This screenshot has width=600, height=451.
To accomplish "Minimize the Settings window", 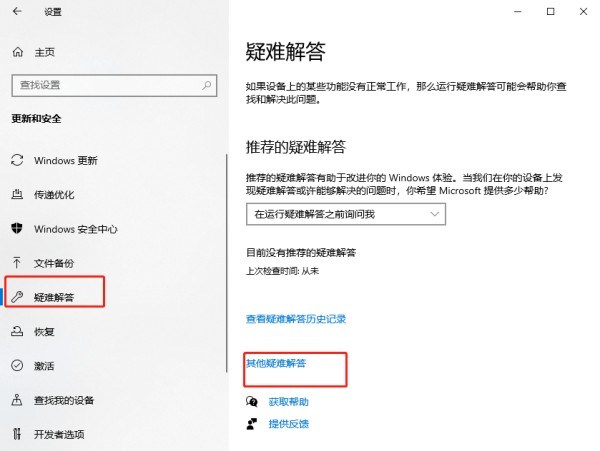I will [518, 11].
